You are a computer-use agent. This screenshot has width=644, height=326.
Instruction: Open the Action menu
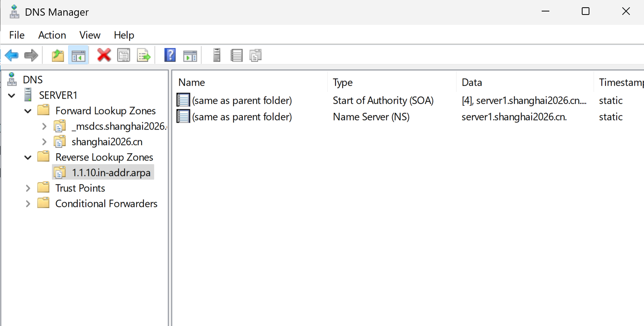click(x=52, y=35)
